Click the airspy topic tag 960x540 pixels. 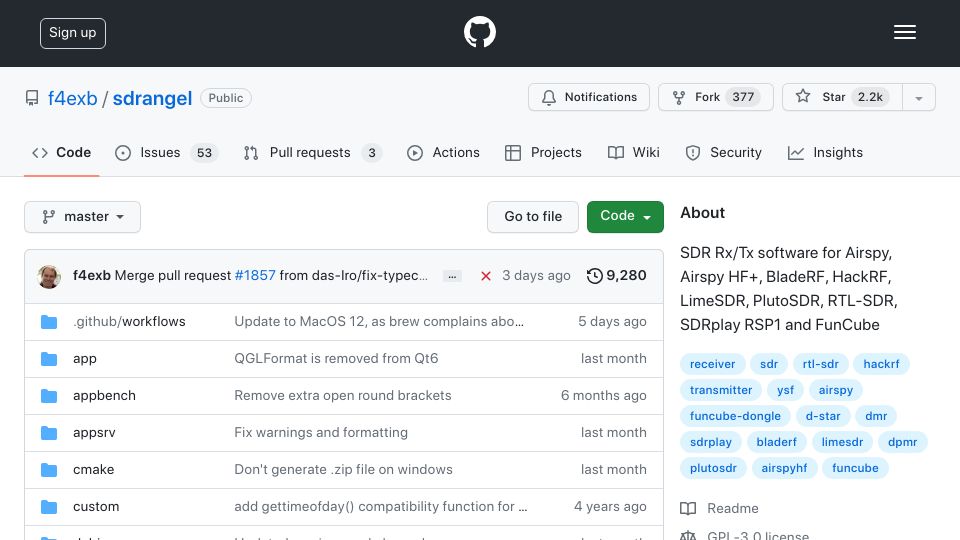(835, 390)
